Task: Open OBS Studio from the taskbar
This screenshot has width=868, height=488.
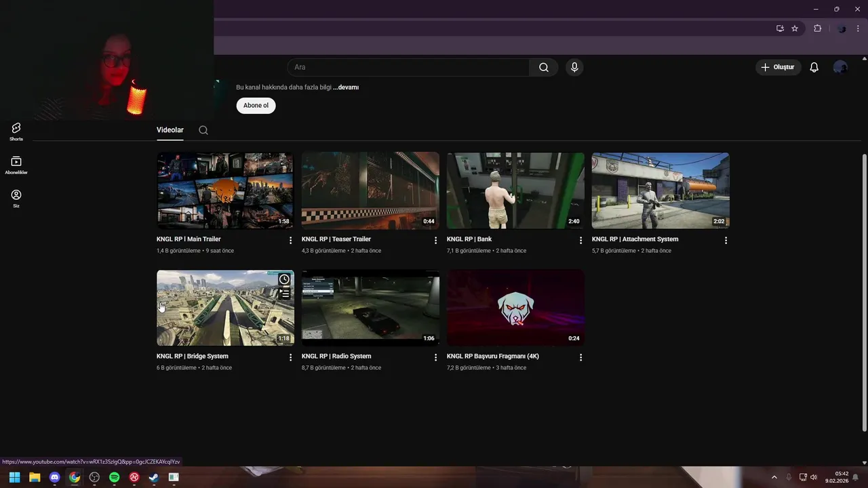Action: coord(94,477)
